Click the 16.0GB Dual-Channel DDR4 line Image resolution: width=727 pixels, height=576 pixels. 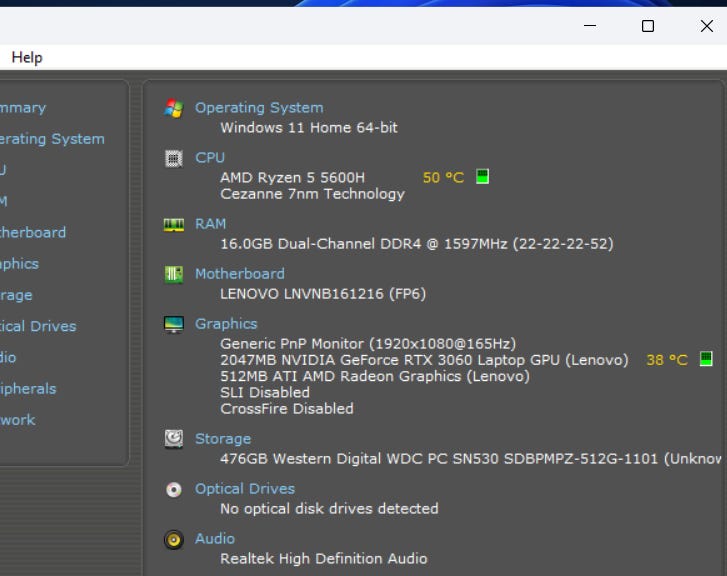coord(416,244)
